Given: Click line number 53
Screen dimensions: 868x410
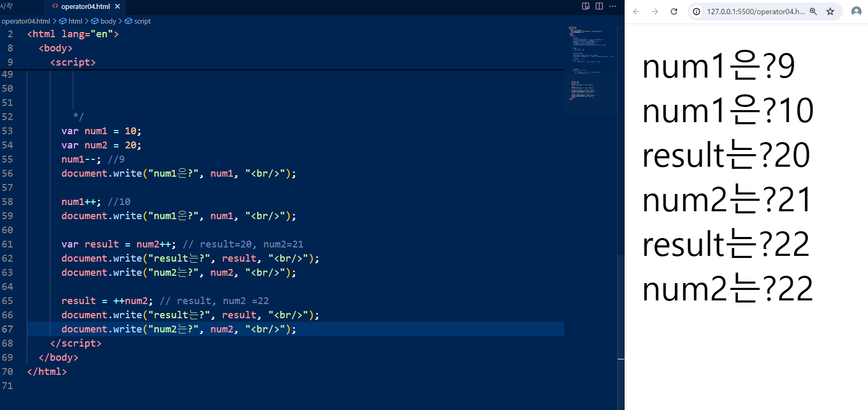Looking at the screenshot, I should [7, 131].
